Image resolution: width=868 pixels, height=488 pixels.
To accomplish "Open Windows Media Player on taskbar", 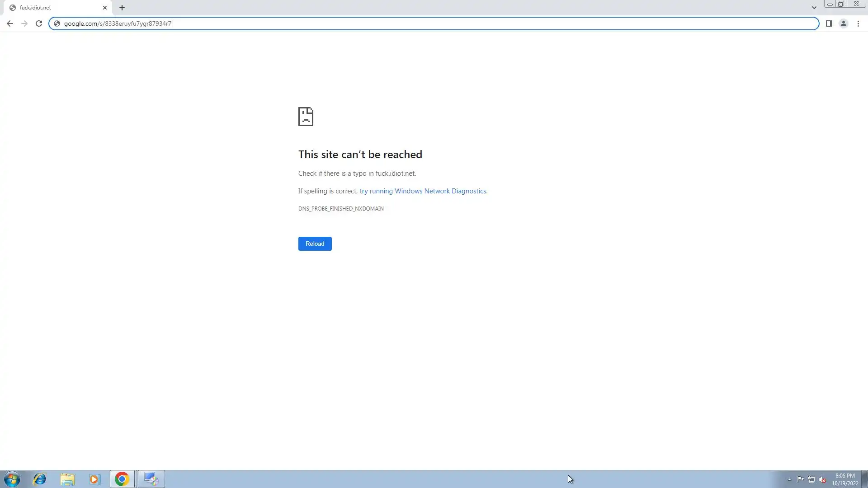I will [x=94, y=479].
